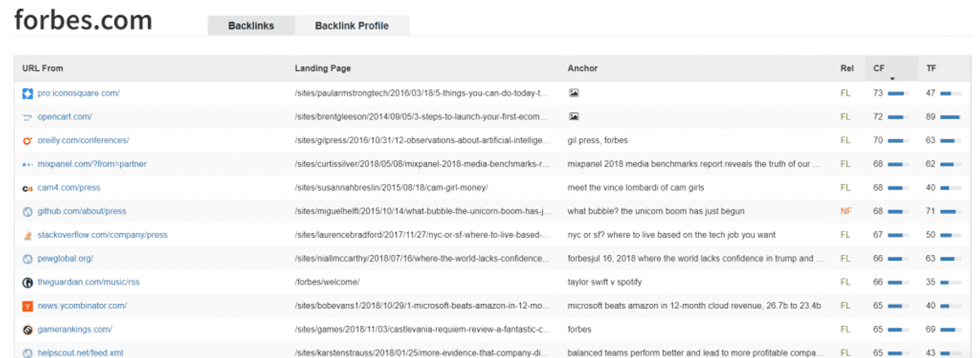
Task: Click the miguelhelft landing page path
Action: (x=421, y=211)
